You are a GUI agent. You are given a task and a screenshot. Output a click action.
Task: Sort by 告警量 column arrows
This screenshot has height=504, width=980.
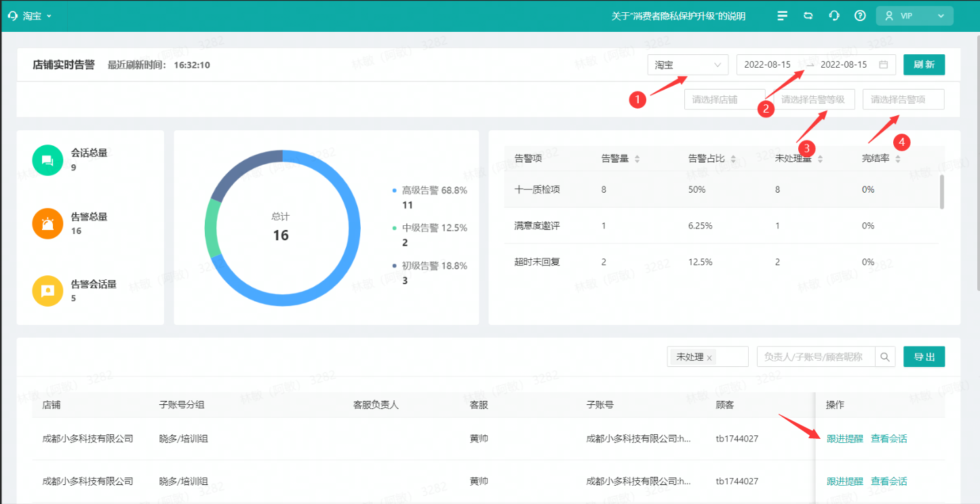tap(636, 159)
